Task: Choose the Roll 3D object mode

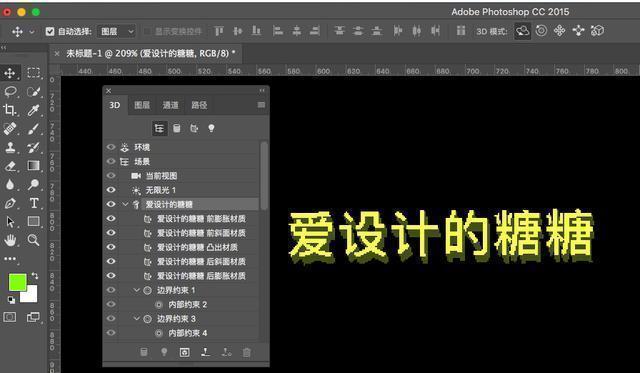Action: pos(541,31)
